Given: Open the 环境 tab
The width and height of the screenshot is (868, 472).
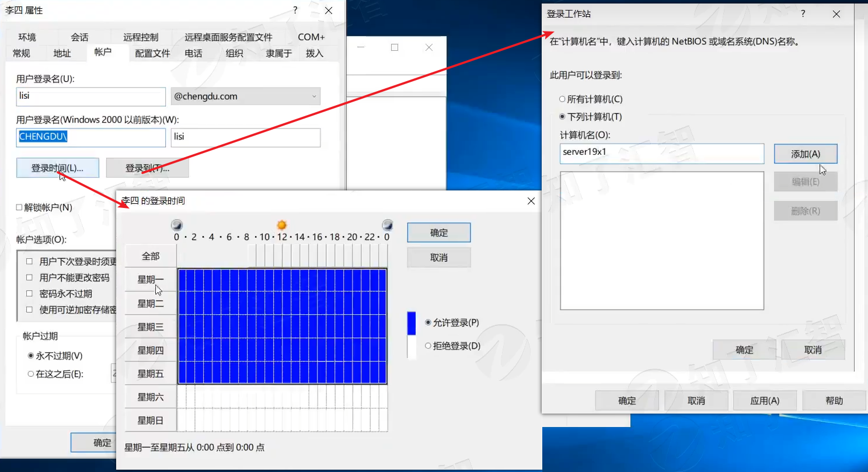Looking at the screenshot, I should click(27, 37).
